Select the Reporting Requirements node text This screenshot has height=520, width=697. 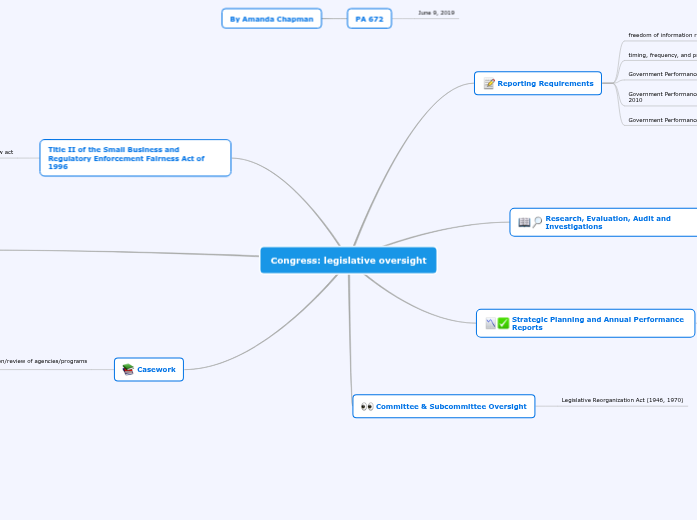coord(545,84)
